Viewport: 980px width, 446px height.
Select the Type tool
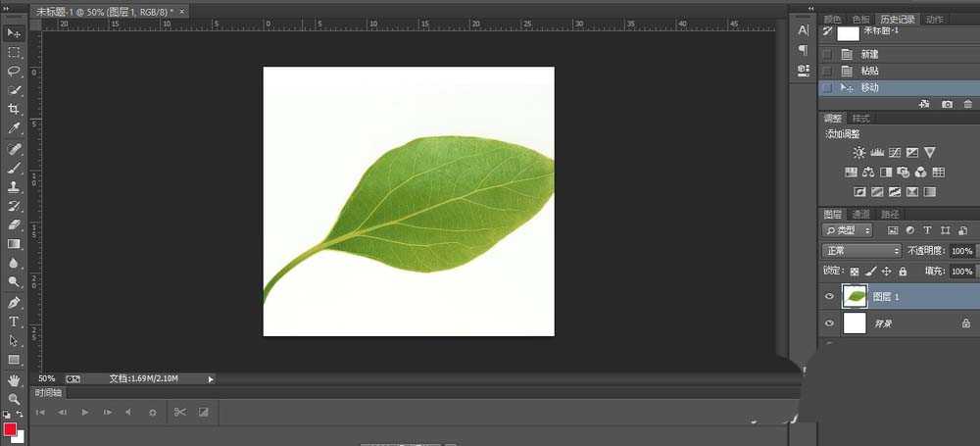[x=14, y=322]
